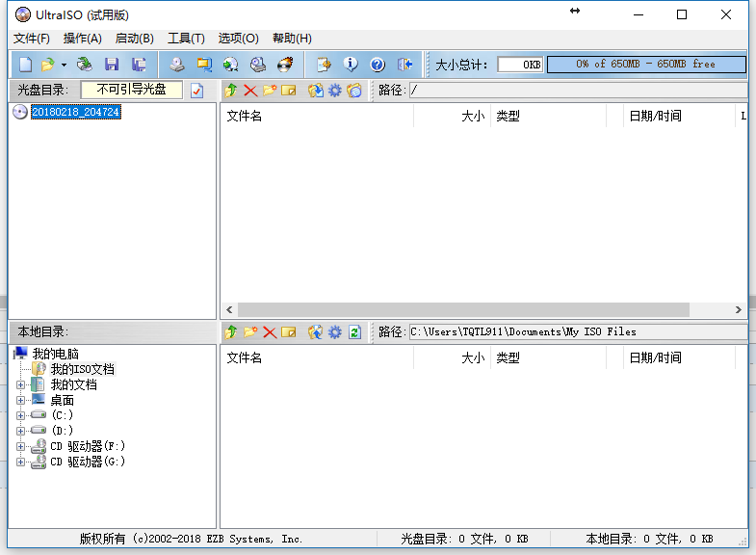Open the 选项(O) menu

238,39
